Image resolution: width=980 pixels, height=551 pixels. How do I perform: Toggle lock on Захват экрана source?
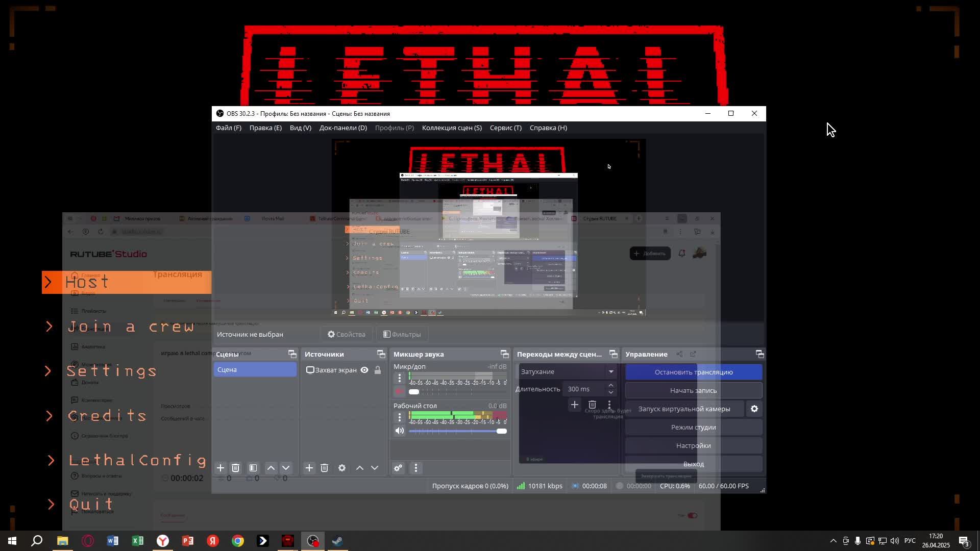click(378, 370)
